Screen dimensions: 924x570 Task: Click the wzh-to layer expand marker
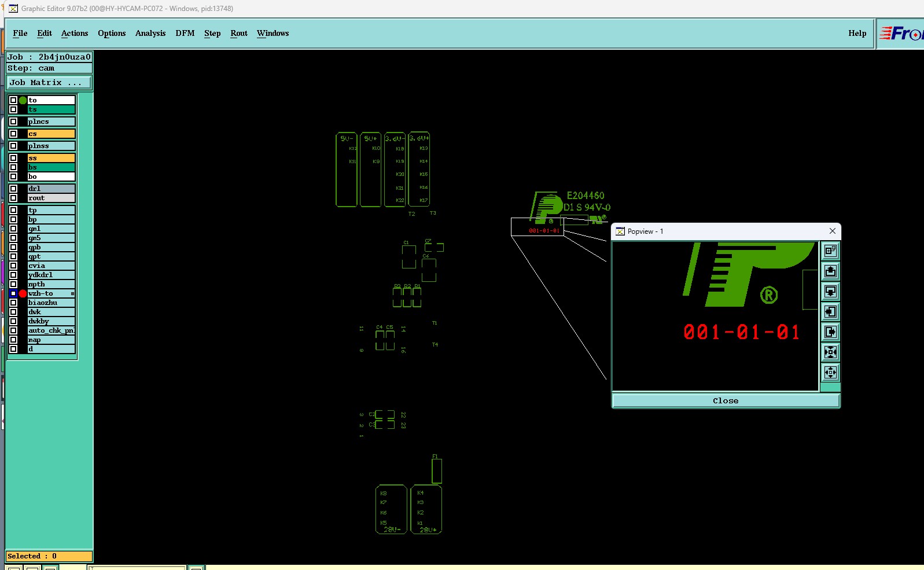coord(72,293)
